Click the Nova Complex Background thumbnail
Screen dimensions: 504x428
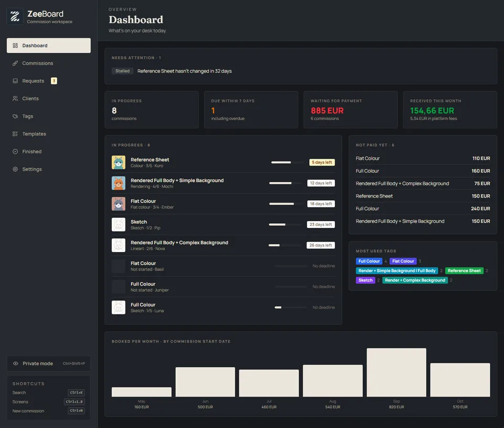click(118, 245)
